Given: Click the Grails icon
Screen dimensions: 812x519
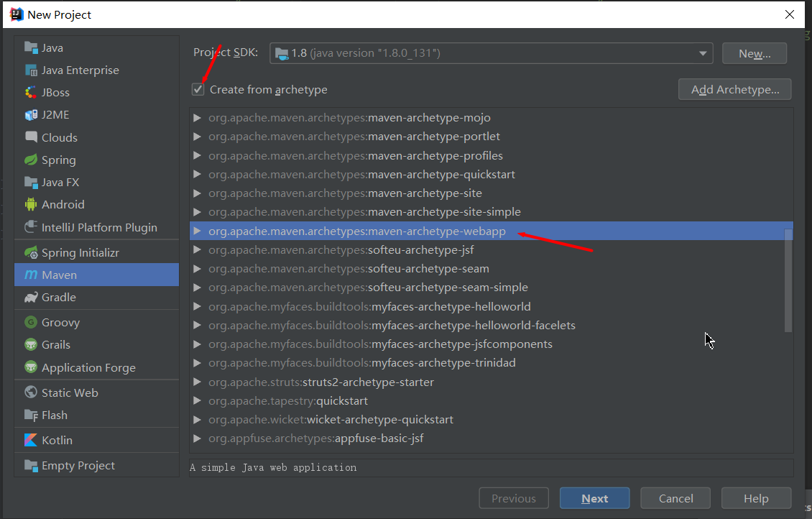Looking at the screenshot, I should 31,344.
